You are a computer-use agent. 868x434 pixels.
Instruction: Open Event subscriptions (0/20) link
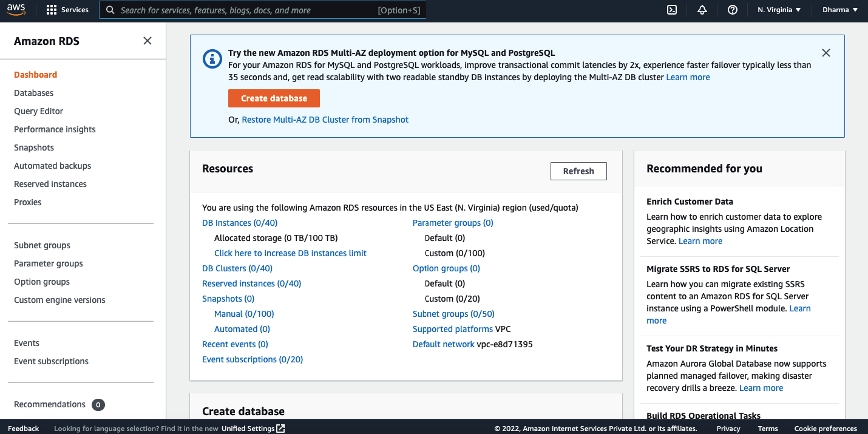pos(253,359)
